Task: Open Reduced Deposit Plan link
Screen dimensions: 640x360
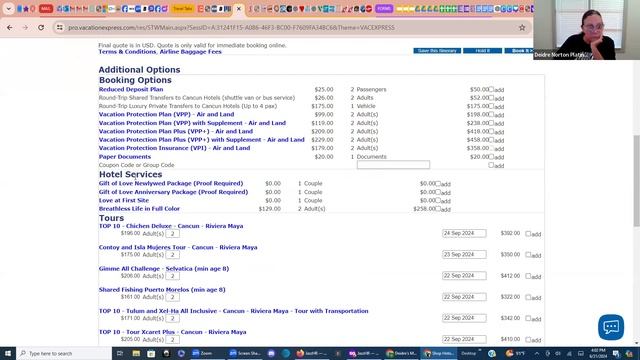Action: (131, 89)
